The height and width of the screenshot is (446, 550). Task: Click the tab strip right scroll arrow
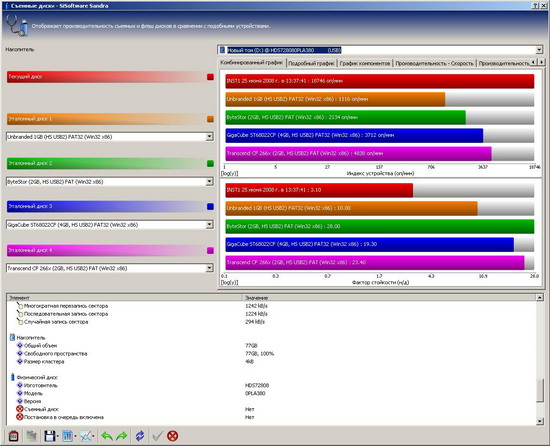pyautogui.click(x=542, y=62)
